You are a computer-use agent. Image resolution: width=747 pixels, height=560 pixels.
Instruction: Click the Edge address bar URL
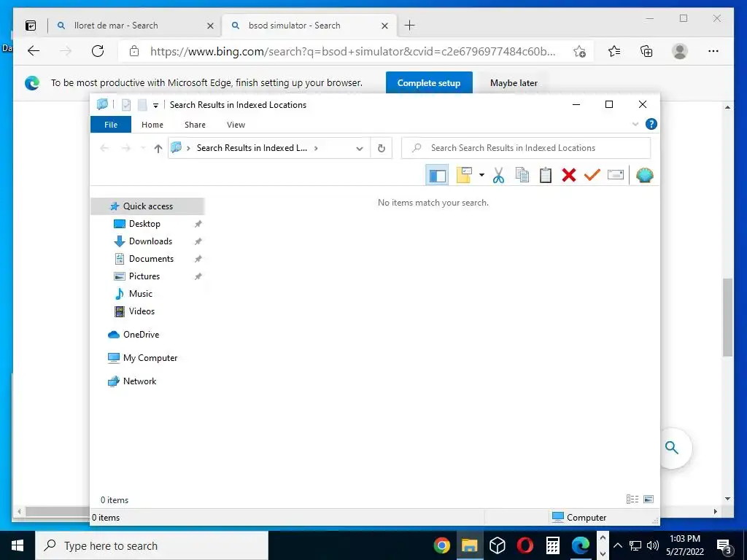(352, 52)
